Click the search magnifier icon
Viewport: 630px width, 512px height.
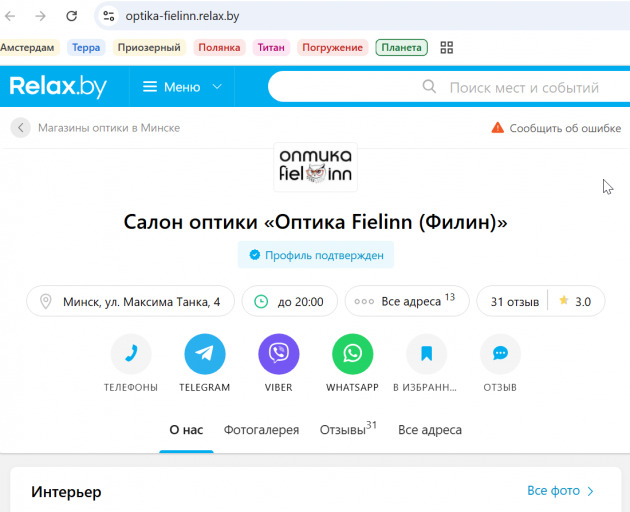click(x=429, y=86)
